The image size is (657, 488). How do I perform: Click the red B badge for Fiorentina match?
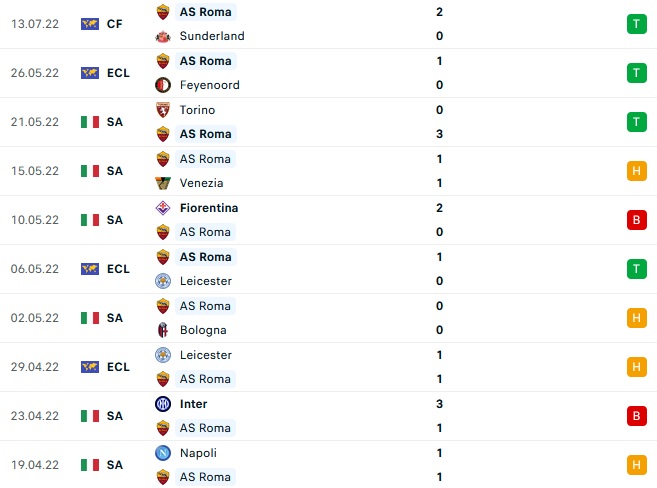click(x=635, y=220)
